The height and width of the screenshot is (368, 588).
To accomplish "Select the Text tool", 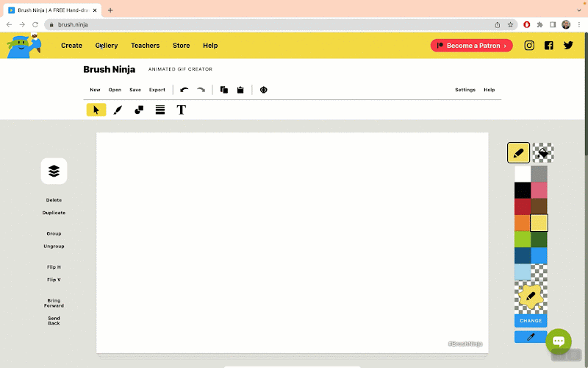I will click(182, 110).
